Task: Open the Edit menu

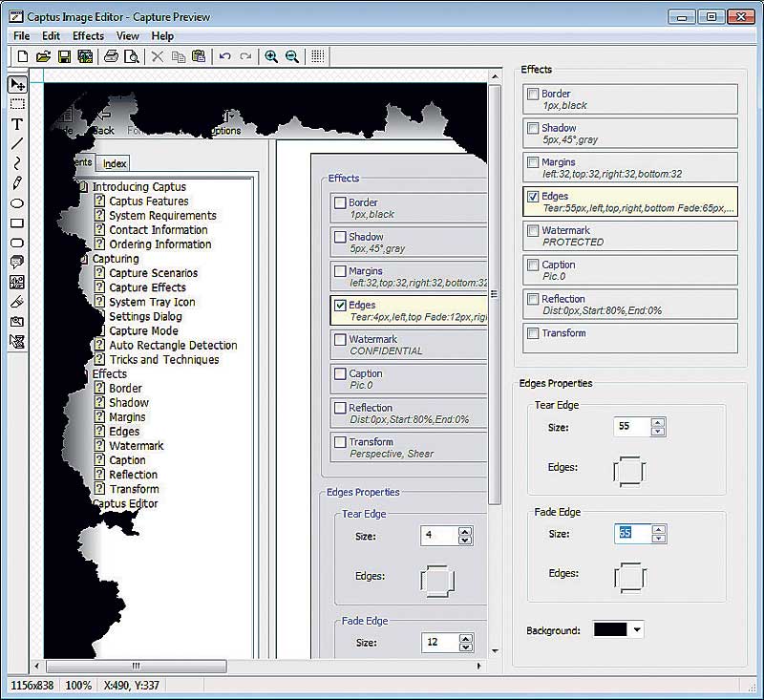Action: click(x=51, y=36)
